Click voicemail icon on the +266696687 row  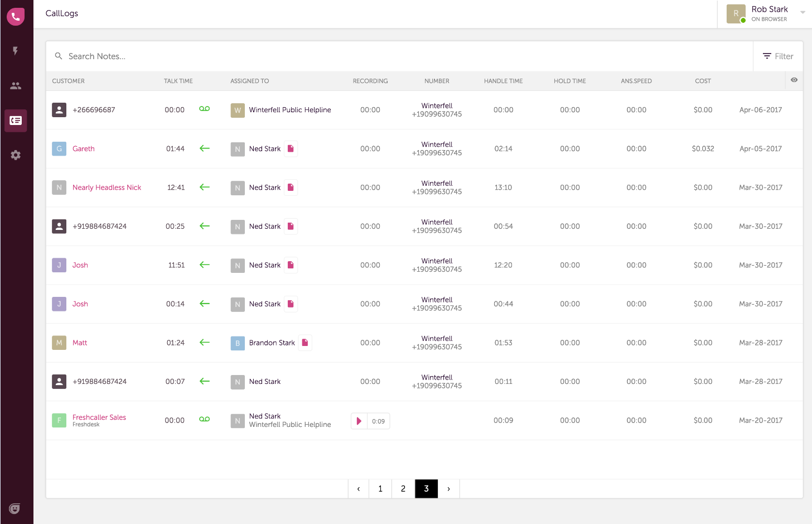coord(205,109)
